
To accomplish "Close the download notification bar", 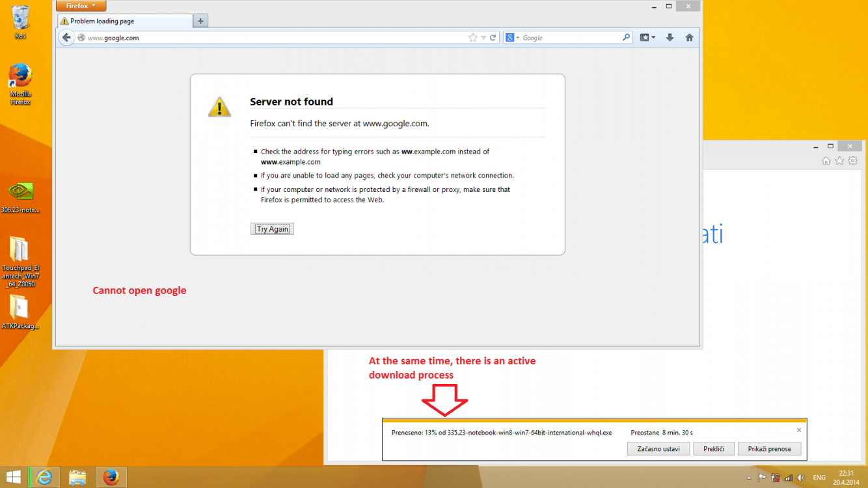I will 799,430.
